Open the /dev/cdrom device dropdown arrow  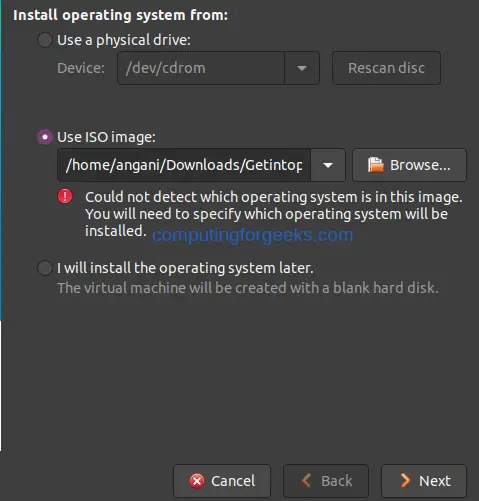302,68
